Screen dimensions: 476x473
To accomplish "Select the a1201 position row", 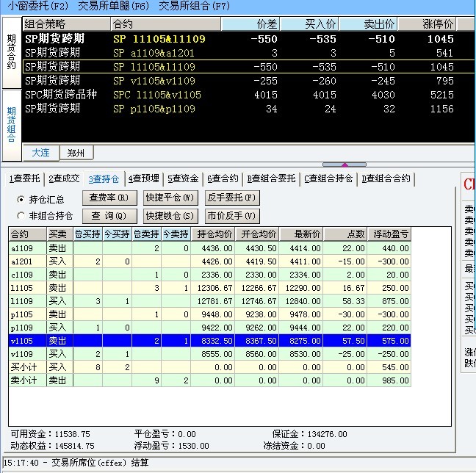I will pos(210,261).
